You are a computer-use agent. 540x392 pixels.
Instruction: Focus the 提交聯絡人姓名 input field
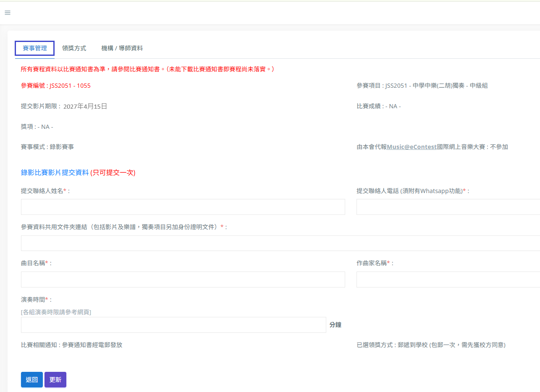click(x=183, y=207)
